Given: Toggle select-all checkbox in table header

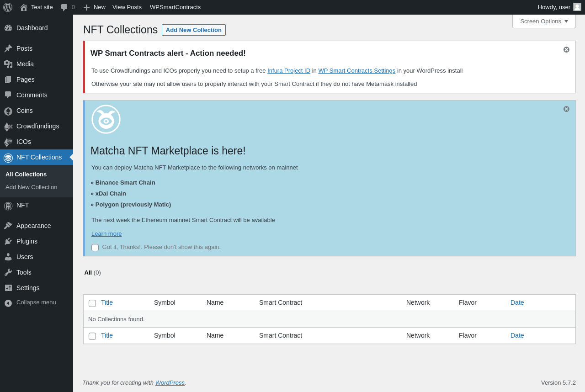Looking at the screenshot, I should pyautogui.click(x=92, y=303).
